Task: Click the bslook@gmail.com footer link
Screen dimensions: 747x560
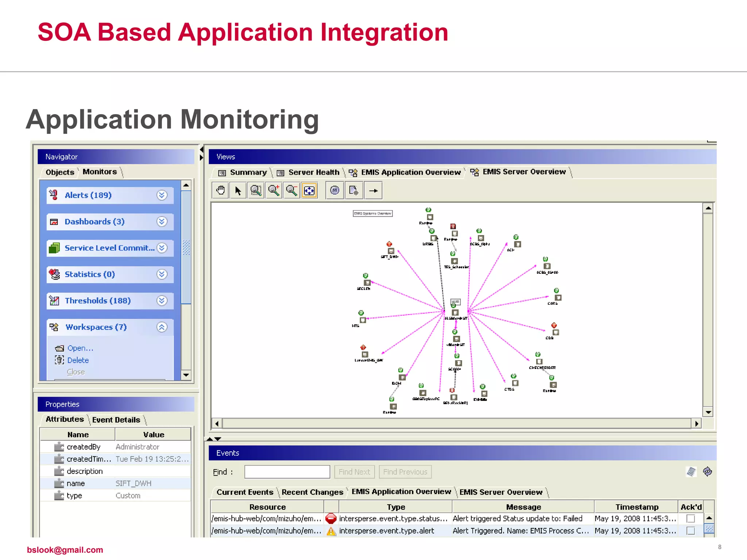Action: click(x=65, y=550)
